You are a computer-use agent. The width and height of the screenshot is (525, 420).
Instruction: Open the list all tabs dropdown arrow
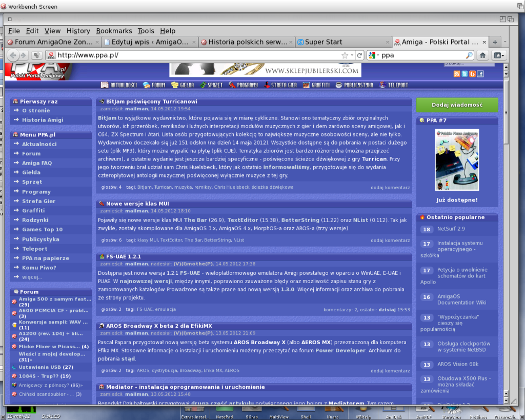[x=505, y=42]
